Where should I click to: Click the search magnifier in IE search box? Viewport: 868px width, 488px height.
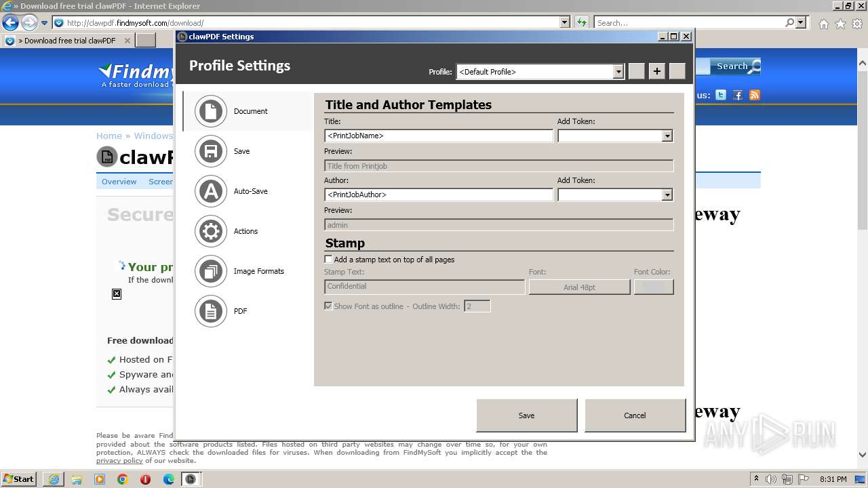coord(789,22)
